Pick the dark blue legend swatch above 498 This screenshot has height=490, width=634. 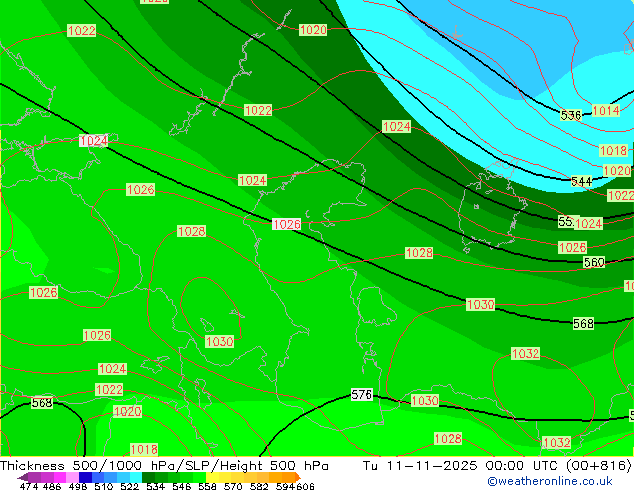pyautogui.click(x=85, y=477)
